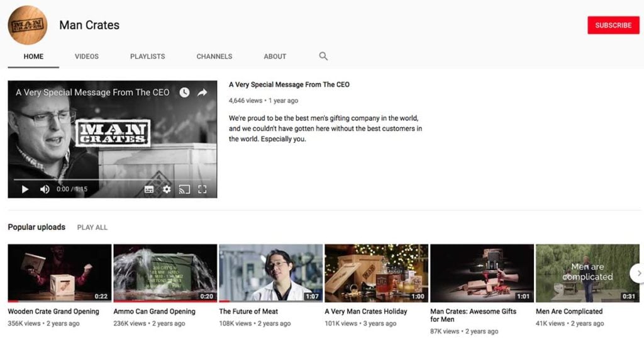The width and height of the screenshot is (644, 340).
Task: Subscribe to the Man Crates channel
Action: click(x=613, y=25)
